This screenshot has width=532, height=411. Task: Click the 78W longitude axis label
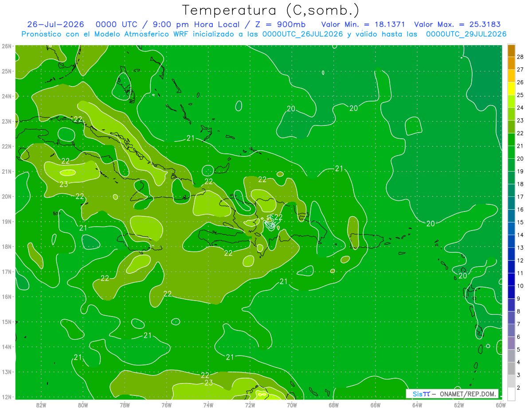[x=125, y=405]
